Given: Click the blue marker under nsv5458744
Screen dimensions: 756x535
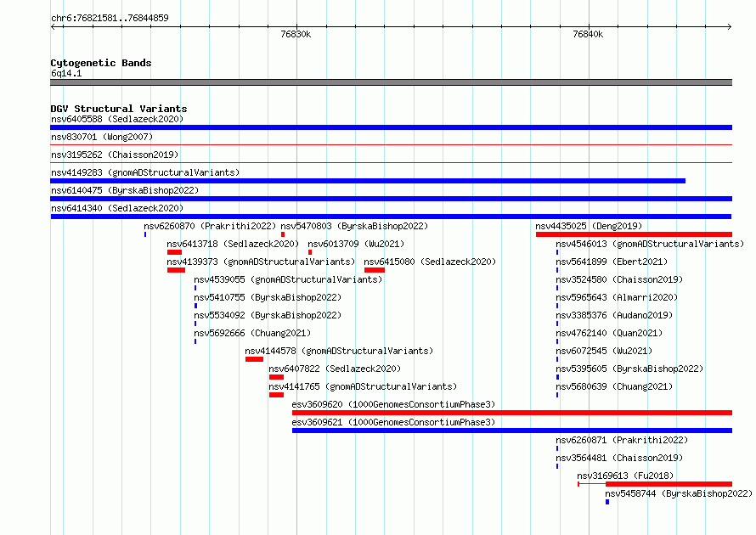Looking at the screenshot, I should pyautogui.click(x=607, y=502).
